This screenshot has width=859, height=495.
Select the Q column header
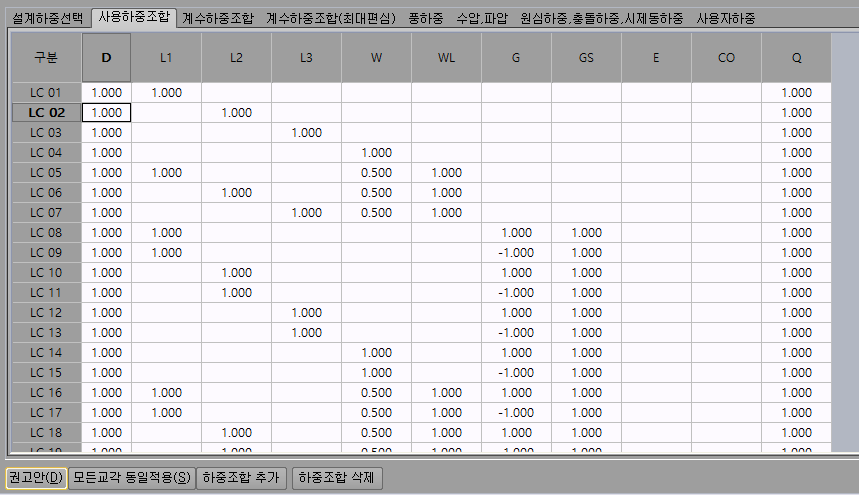click(x=797, y=57)
